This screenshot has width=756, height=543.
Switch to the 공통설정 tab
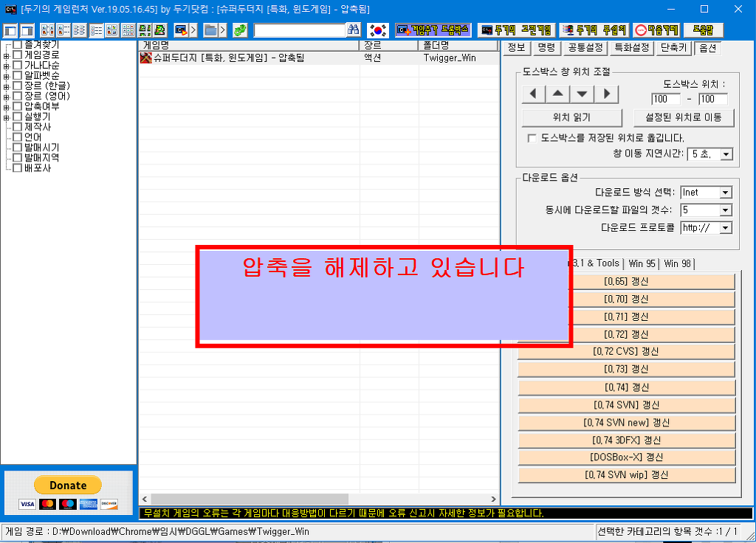pos(585,48)
